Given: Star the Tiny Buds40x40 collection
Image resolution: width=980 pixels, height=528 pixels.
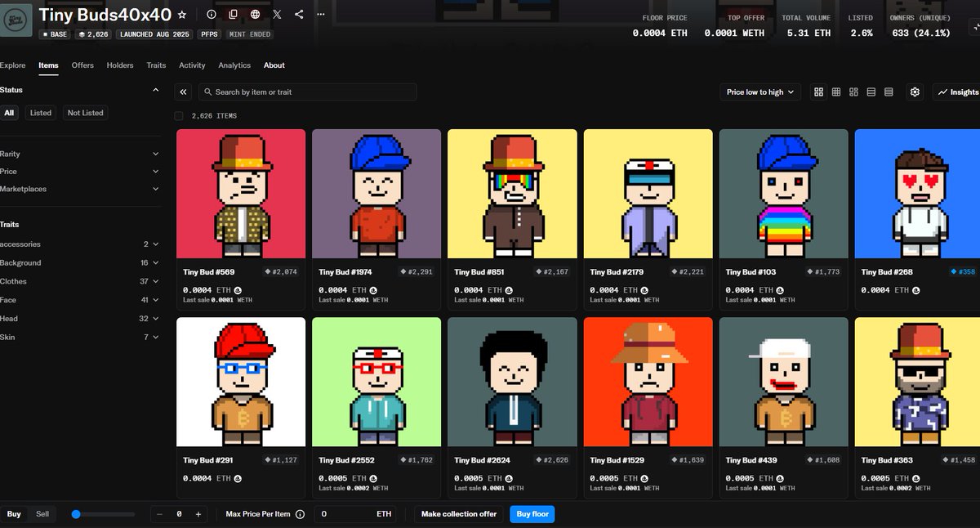Looking at the screenshot, I should click(182, 15).
